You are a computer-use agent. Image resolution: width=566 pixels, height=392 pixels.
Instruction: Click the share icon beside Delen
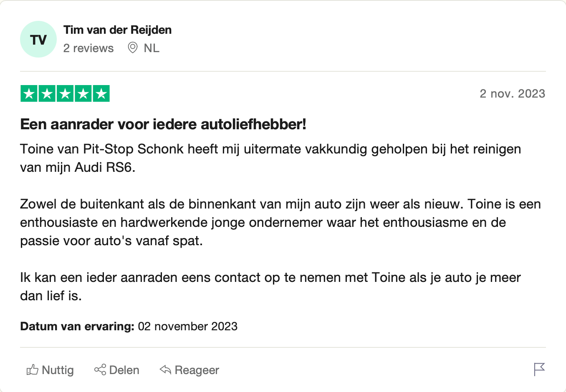click(100, 369)
